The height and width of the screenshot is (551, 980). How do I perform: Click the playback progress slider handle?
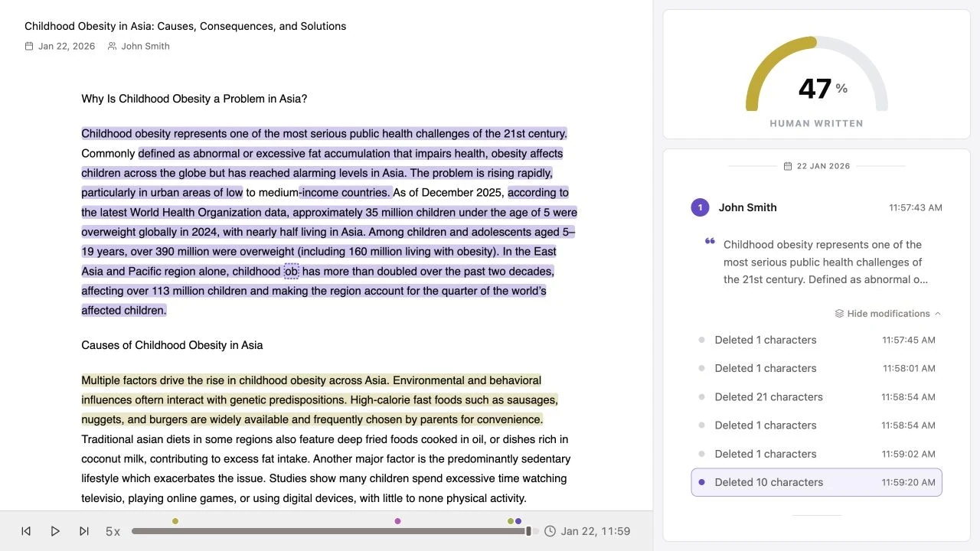528,531
